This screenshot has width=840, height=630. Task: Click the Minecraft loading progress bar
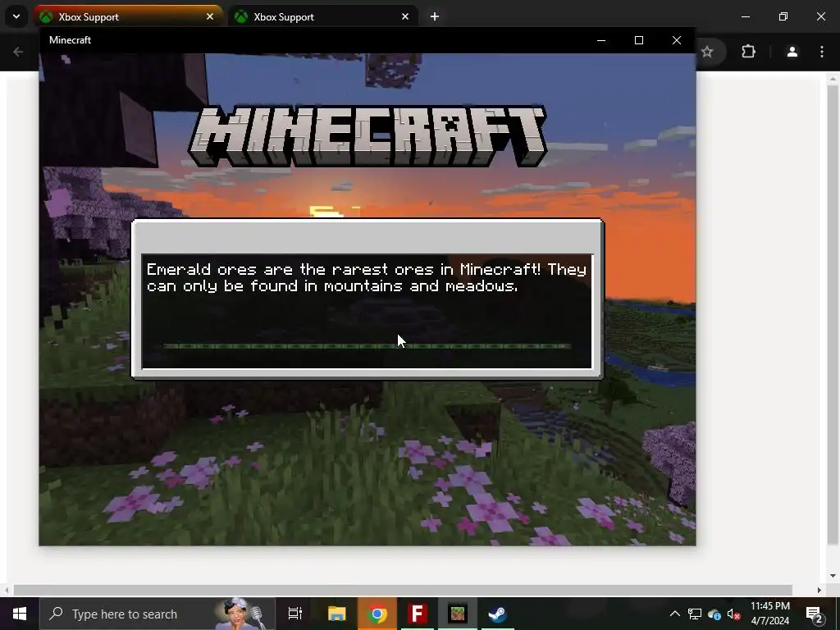367,346
